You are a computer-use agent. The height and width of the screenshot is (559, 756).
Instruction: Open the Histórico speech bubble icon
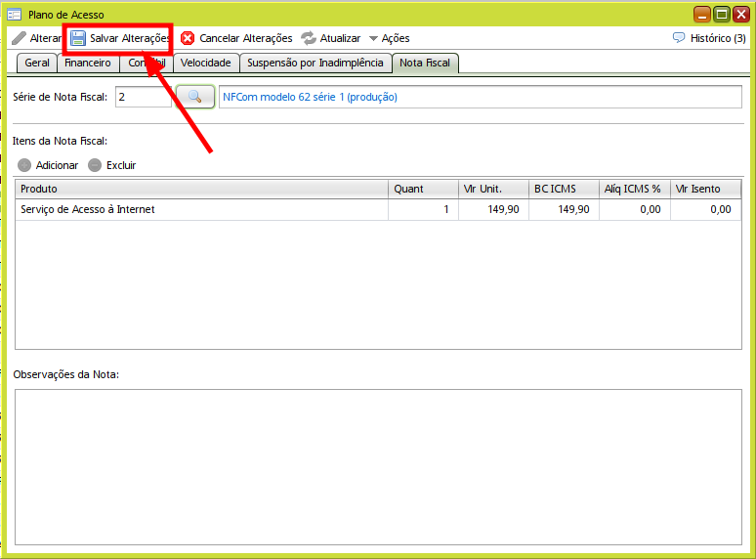pos(679,38)
